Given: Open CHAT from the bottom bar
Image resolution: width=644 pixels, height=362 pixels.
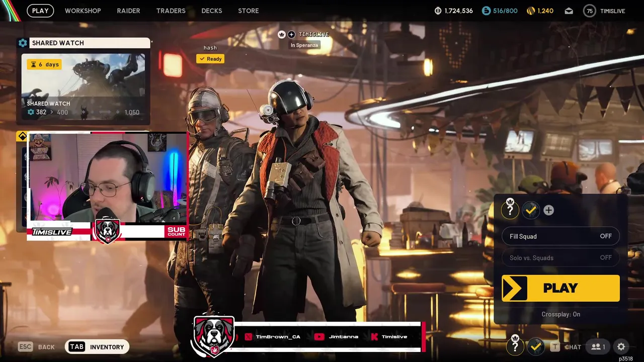Looking at the screenshot, I should pos(566,347).
